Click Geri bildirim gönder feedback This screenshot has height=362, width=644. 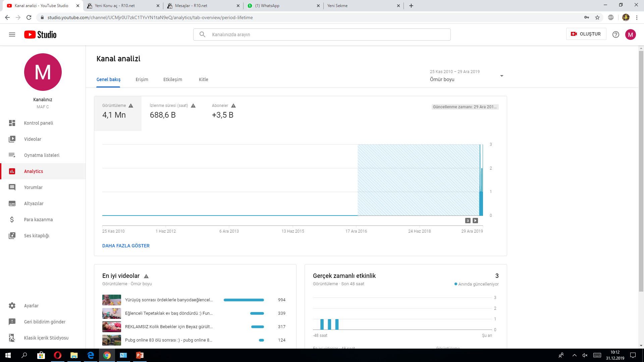click(43, 322)
